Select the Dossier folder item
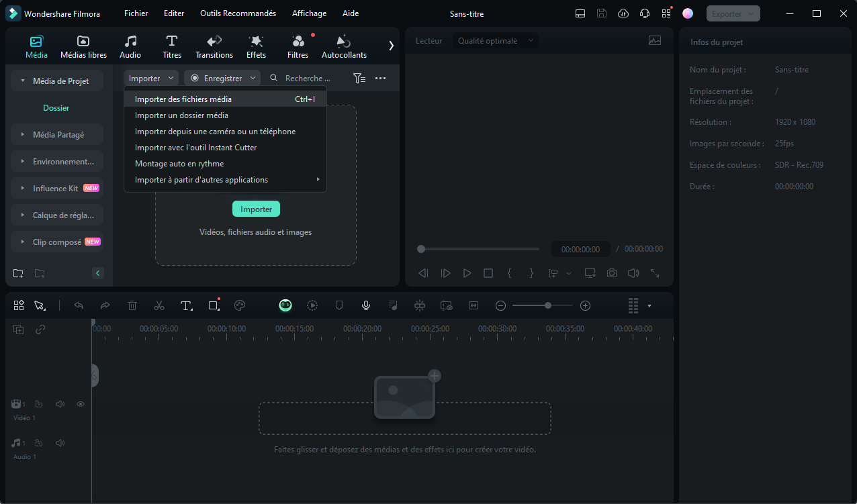The width and height of the screenshot is (857, 504). [x=56, y=108]
